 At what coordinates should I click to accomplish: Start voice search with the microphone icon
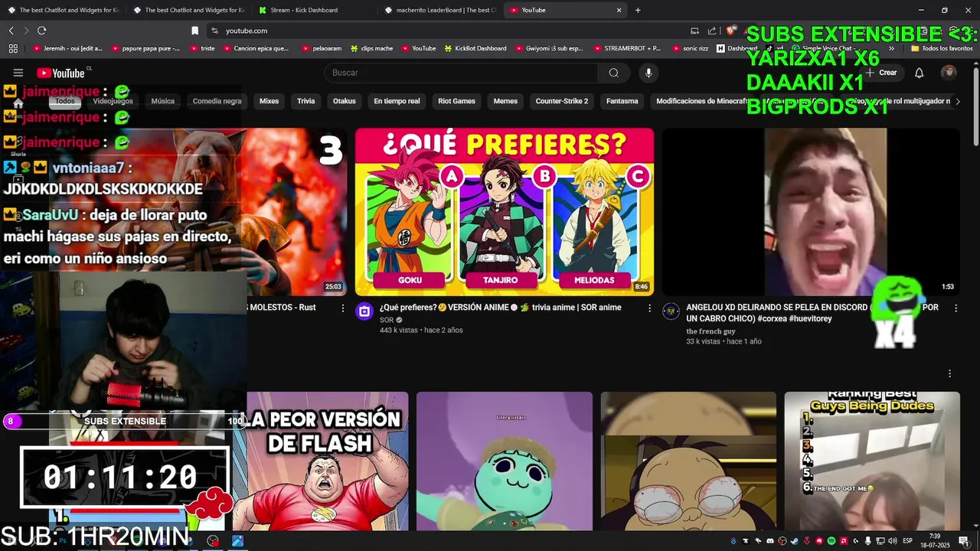point(648,73)
